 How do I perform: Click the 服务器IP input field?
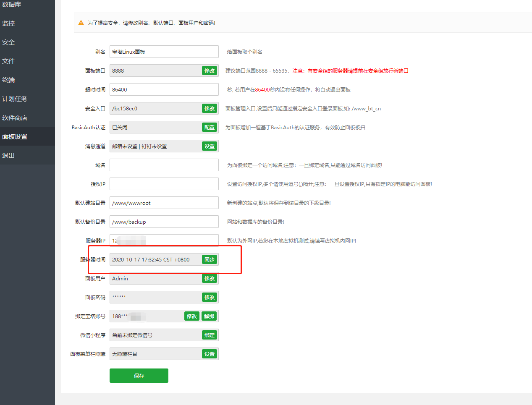coord(164,240)
